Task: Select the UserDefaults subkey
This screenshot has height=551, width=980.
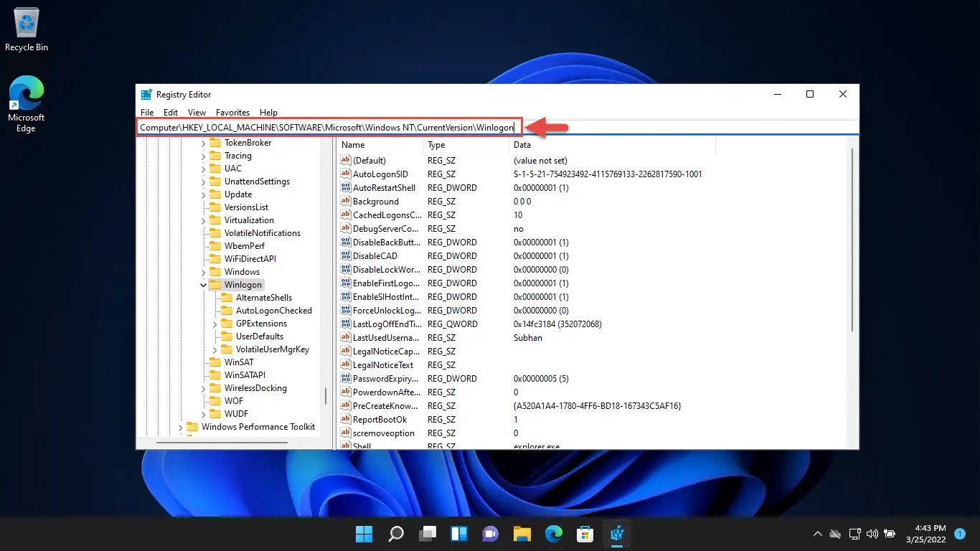Action: 260,336
